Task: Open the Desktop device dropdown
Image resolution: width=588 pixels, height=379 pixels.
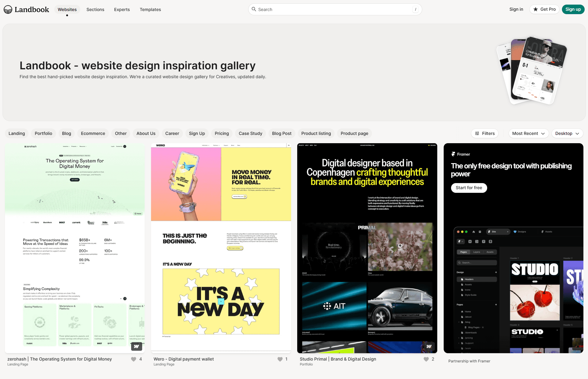Action: point(567,133)
